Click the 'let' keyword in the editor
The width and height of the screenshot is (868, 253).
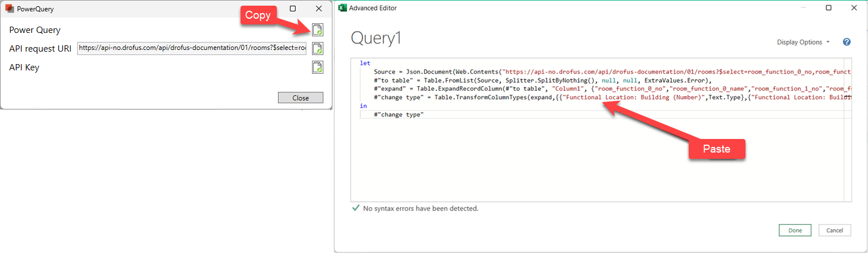(x=365, y=64)
